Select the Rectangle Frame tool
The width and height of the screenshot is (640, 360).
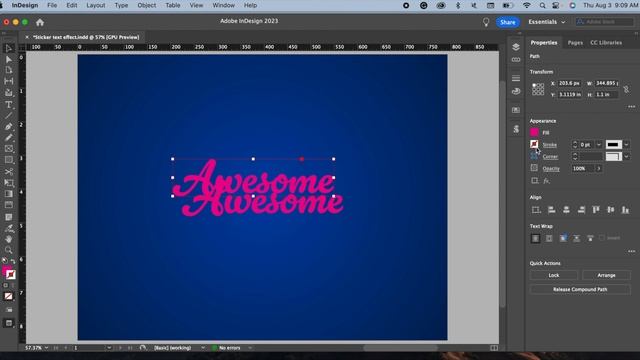(x=9, y=149)
